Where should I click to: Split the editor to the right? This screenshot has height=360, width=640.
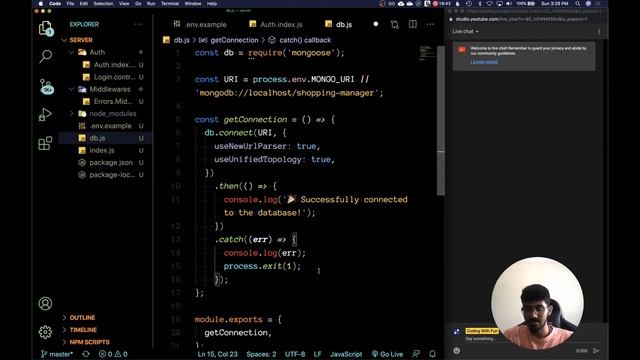(x=413, y=24)
